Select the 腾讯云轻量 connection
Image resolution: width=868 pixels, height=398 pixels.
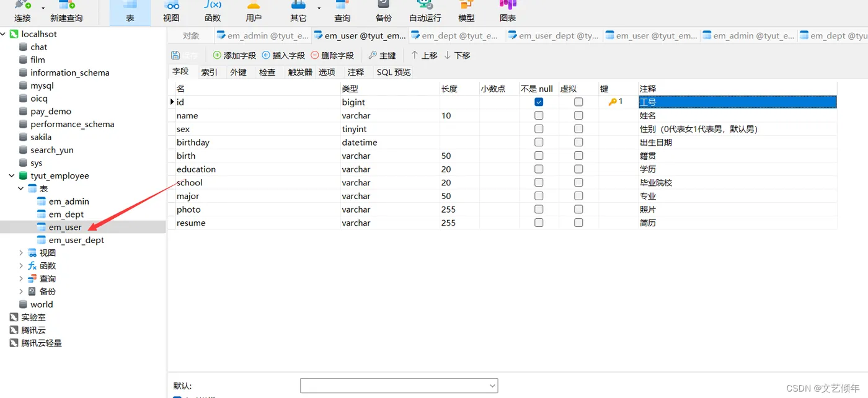tap(42, 343)
